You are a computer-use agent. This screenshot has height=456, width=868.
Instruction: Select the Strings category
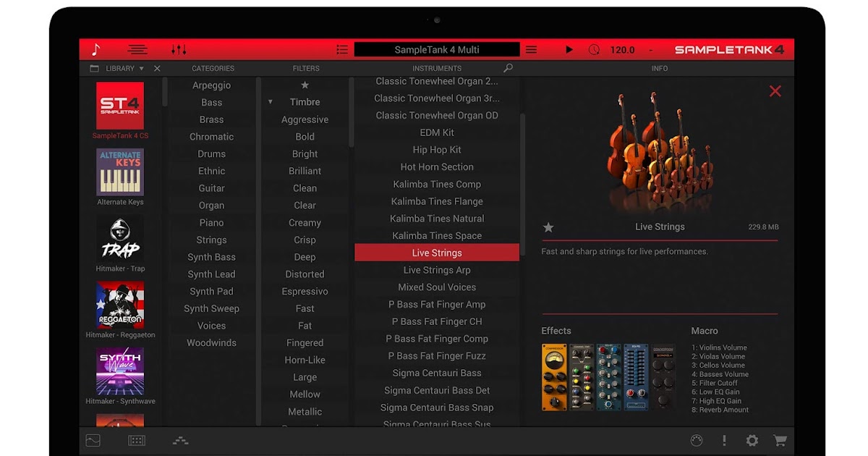click(x=211, y=240)
